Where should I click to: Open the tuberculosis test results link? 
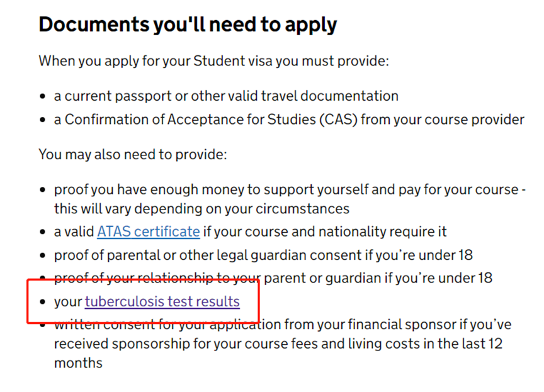[162, 301]
